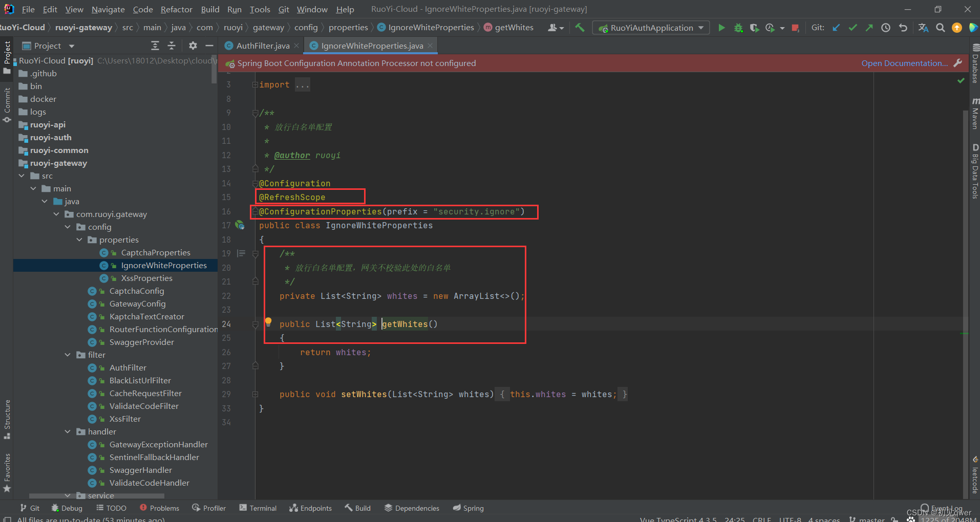The height and width of the screenshot is (522, 980).
Task: Open the Navigate menu
Action: 108,9
